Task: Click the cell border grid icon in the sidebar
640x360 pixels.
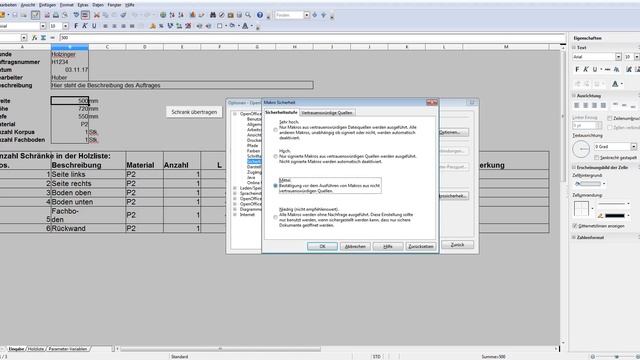Action: (x=581, y=208)
